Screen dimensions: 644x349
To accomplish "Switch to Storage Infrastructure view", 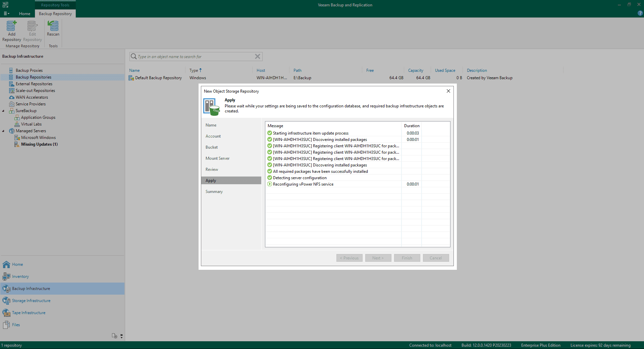I will (x=31, y=301).
